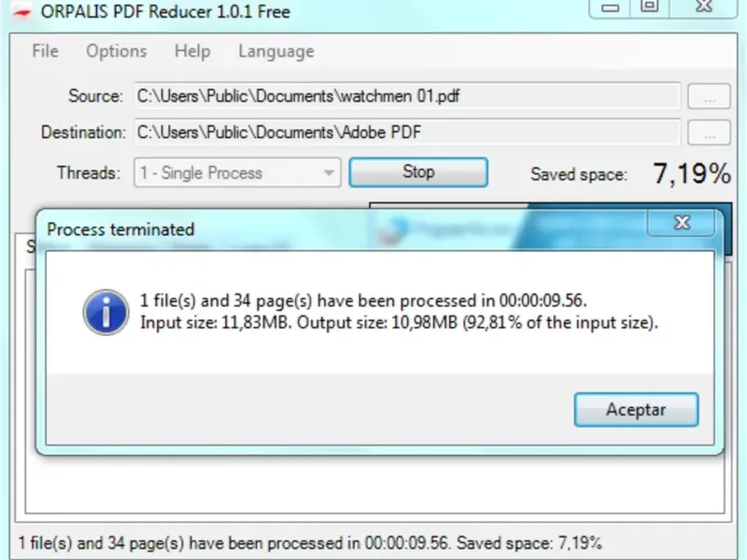747x560 pixels.
Task: Click the Stop button
Action: click(x=418, y=172)
